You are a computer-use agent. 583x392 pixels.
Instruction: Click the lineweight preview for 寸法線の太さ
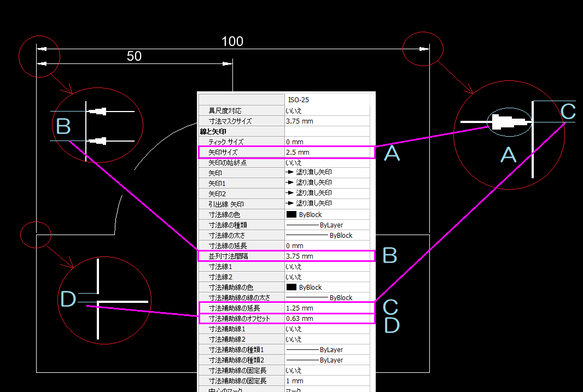pyautogui.click(x=307, y=235)
